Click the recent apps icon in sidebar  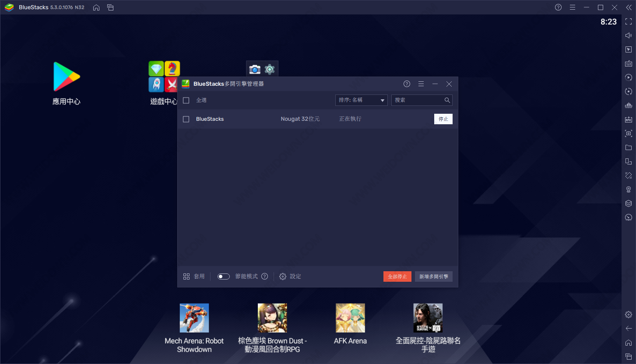629,357
